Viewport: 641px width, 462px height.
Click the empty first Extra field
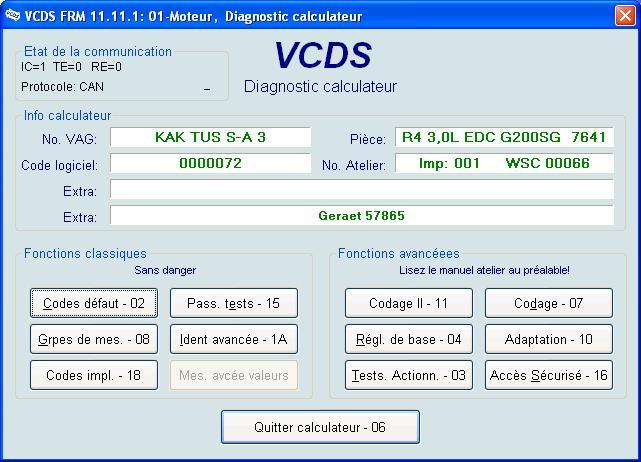(362, 189)
